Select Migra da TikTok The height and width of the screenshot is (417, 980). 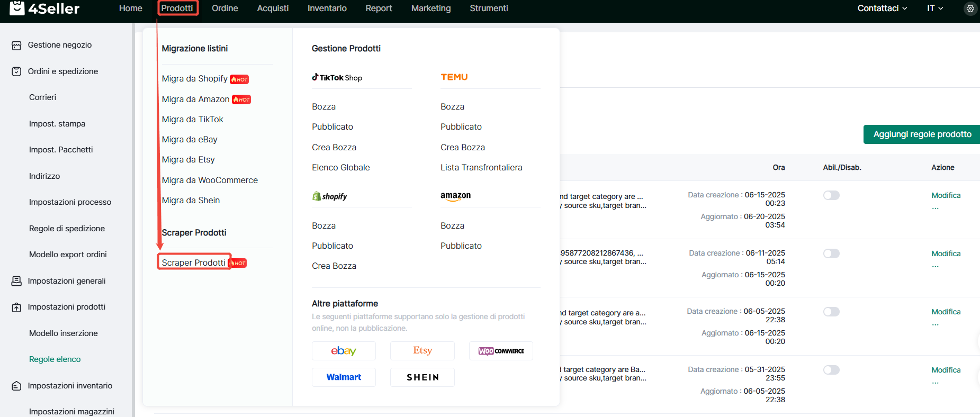[x=193, y=120]
